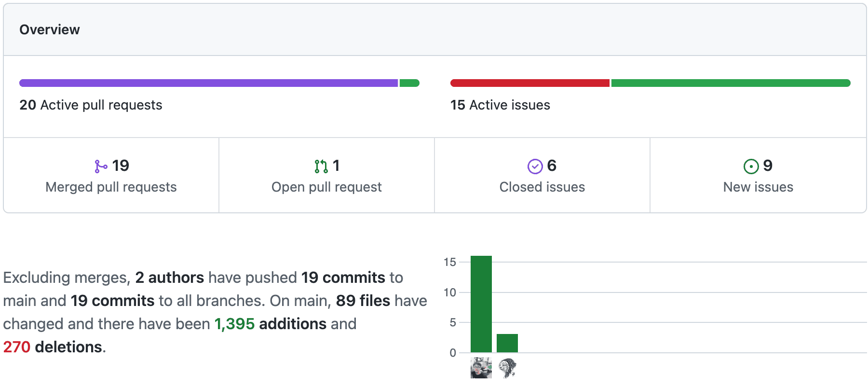Viewport: 868px width, 389px height.
Task: Click the "2 authors" bold text
Action: pyautogui.click(x=169, y=278)
